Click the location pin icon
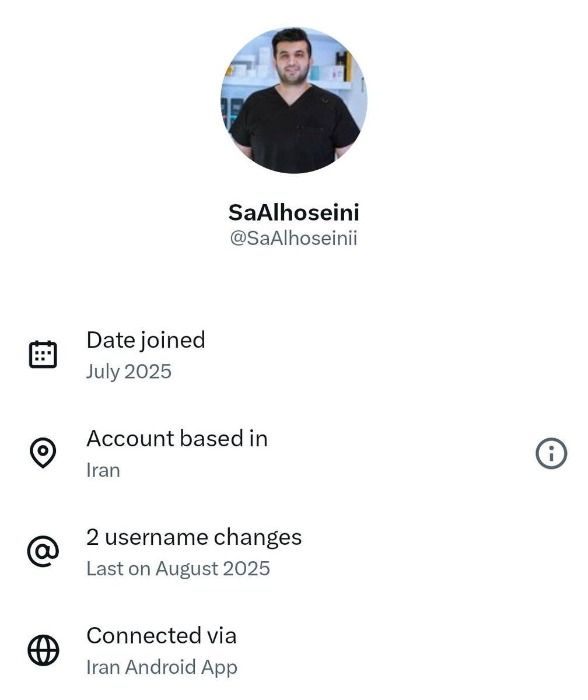This screenshot has width=588, height=700. click(43, 453)
